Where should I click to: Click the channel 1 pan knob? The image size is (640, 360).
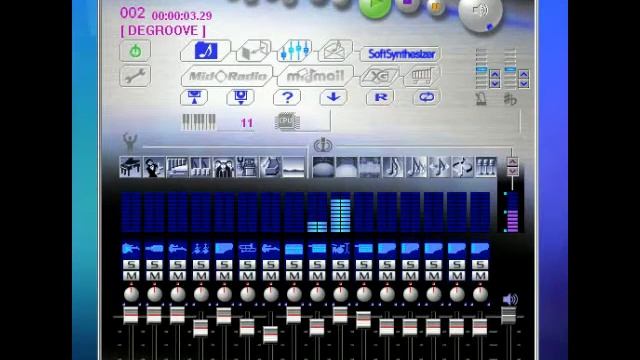coord(131,294)
